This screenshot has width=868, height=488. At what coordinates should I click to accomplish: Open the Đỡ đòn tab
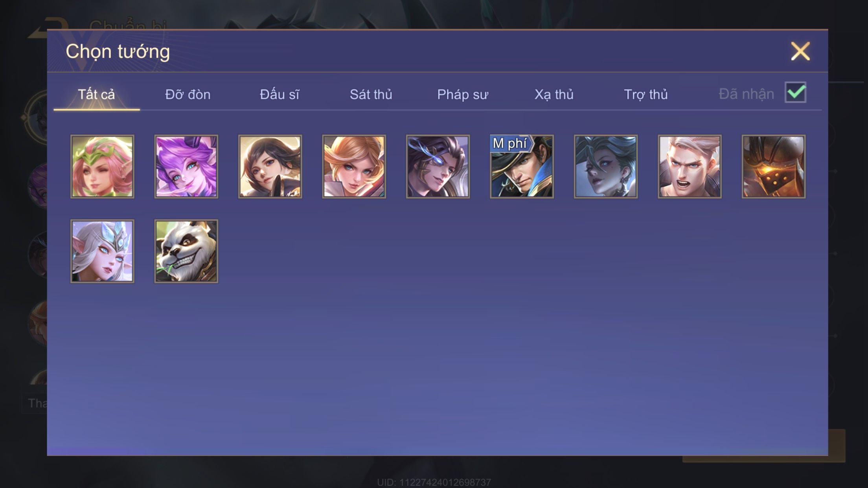click(188, 94)
